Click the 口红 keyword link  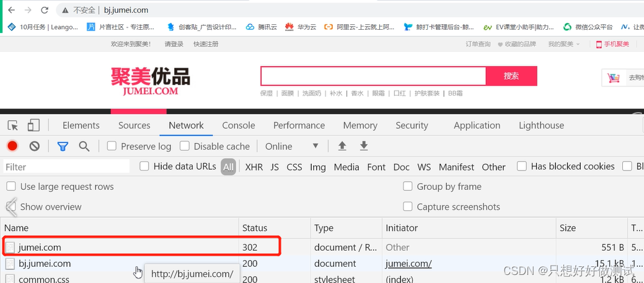(400, 93)
